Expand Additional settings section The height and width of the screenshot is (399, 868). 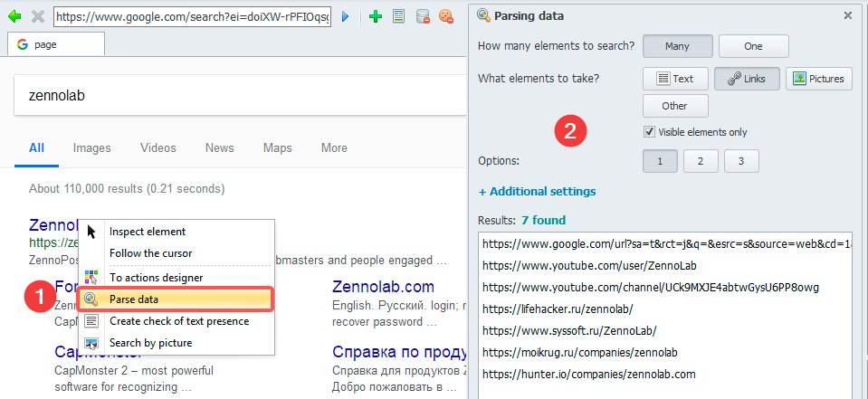[537, 192]
